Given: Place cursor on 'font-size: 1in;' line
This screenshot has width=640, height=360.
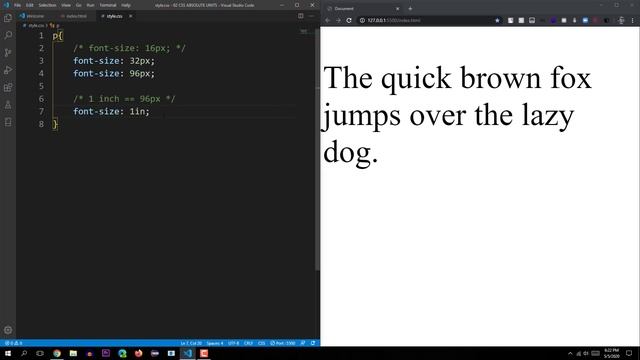Looking at the screenshot, I should [x=111, y=111].
